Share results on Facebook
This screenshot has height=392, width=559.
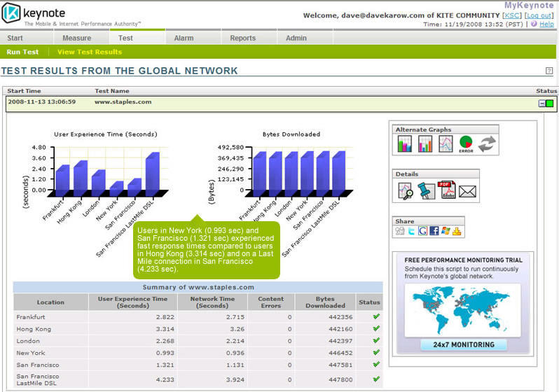pyautogui.click(x=434, y=231)
